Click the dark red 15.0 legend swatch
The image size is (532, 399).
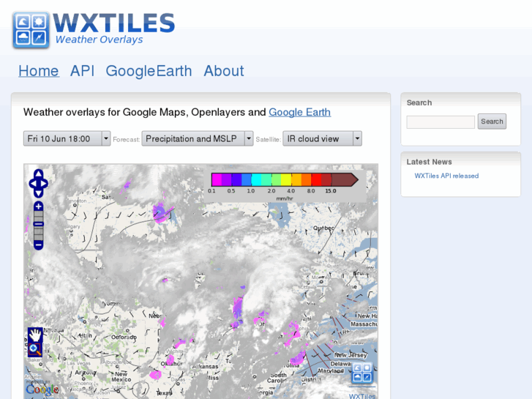345,179
